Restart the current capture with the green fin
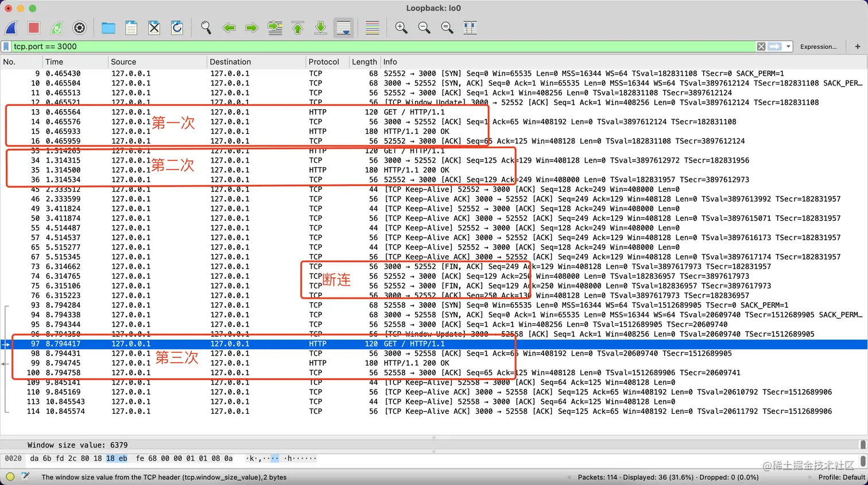 pos(57,28)
